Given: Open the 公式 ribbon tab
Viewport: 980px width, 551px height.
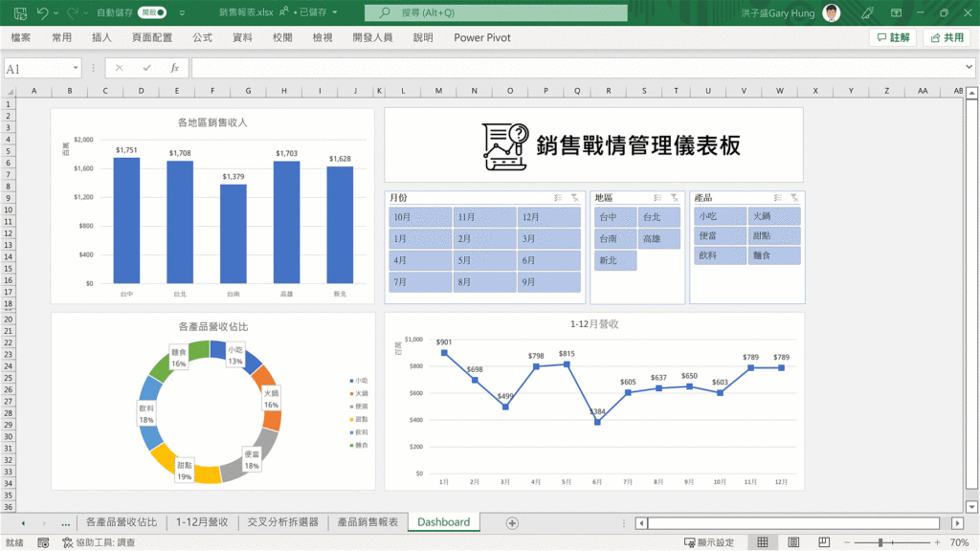Looking at the screenshot, I should pyautogui.click(x=203, y=37).
